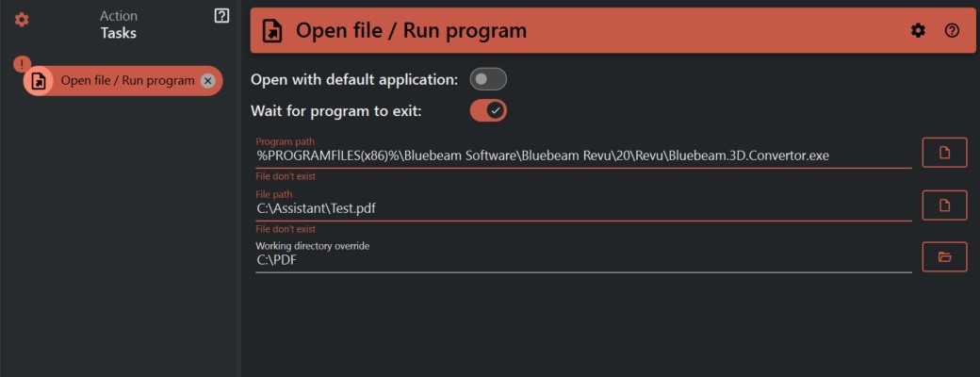Click the Open with default application label
The width and height of the screenshot is (980, 377).
[x=354, y=79]
